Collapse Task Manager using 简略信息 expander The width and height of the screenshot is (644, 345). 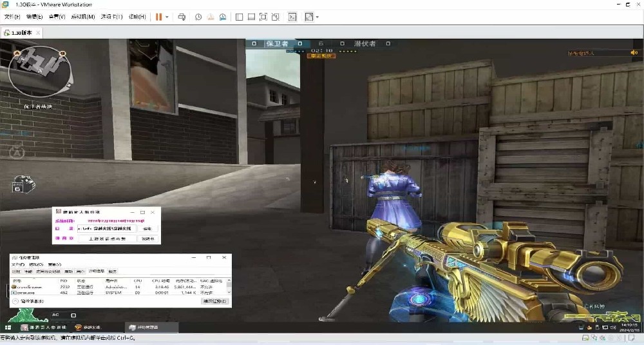point(28,301)
